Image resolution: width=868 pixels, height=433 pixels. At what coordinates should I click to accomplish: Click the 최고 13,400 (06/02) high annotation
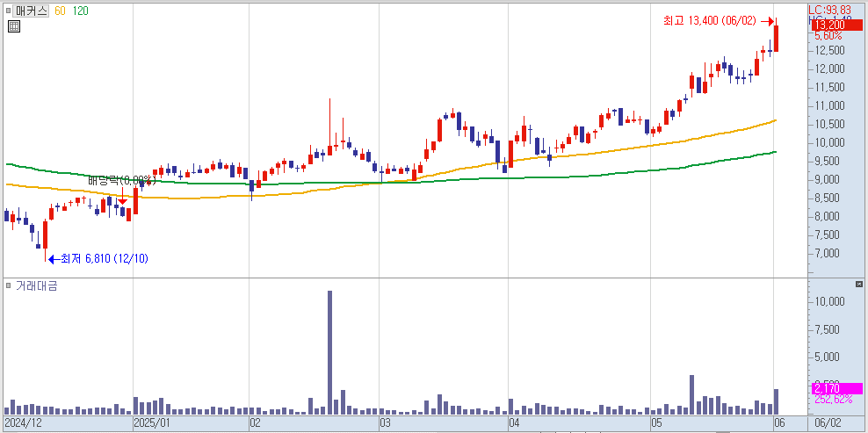(x=718, y=21)
